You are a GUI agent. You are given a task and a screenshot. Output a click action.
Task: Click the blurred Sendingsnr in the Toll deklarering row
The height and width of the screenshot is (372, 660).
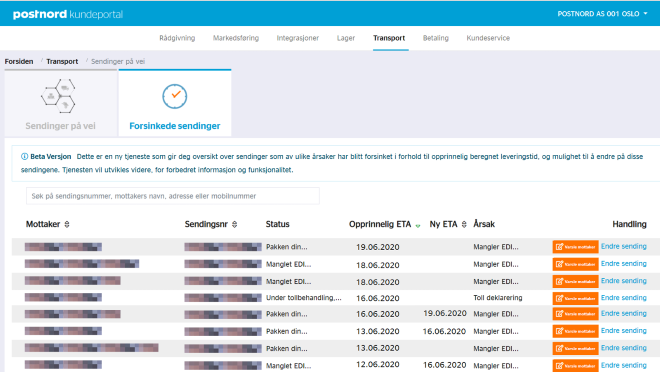[223, 298]
